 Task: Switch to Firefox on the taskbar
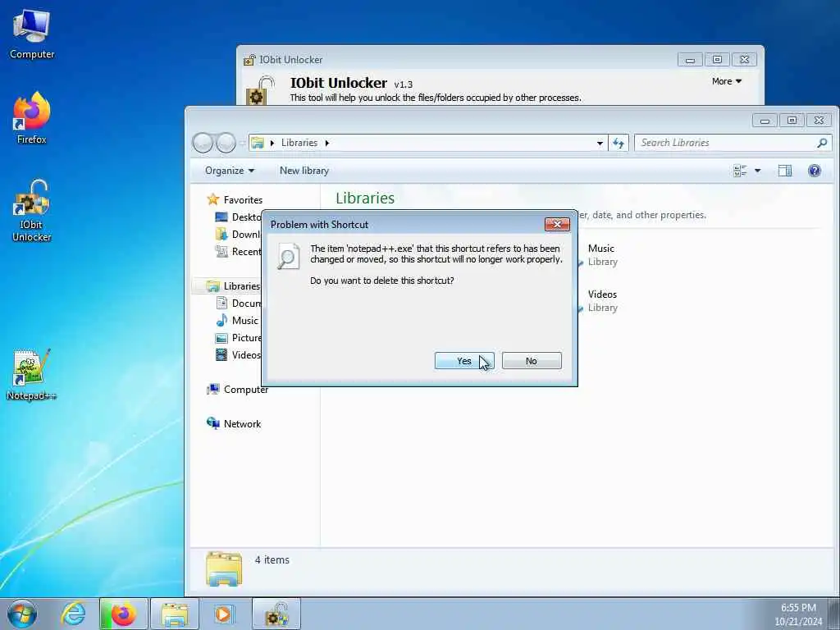pyautogui.click(x=123, y=614)
